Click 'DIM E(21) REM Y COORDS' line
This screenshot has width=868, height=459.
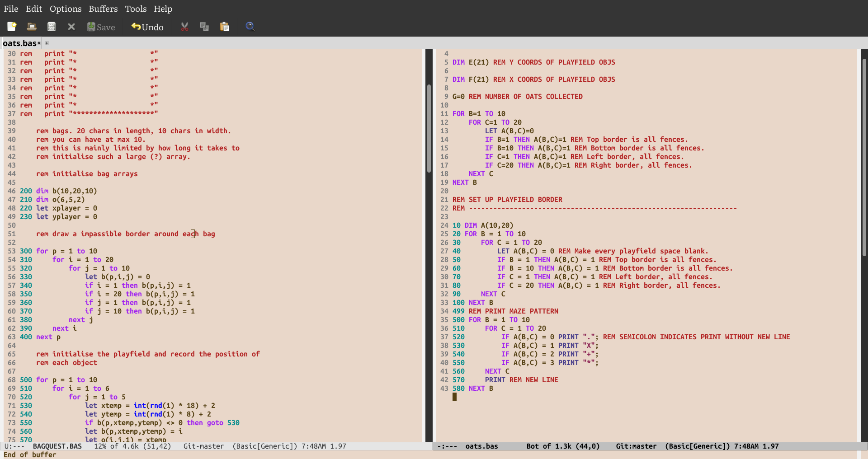coord(533,62)
